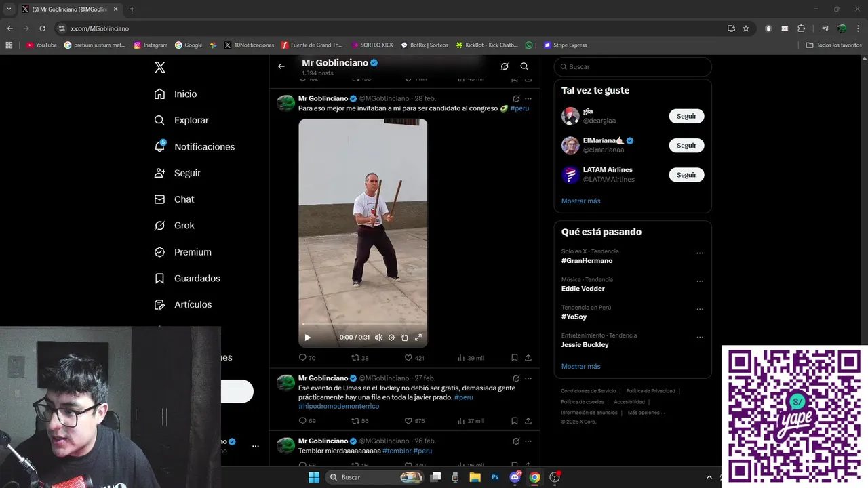Bookmark this page with star icon
This screenshot has width=868, height=488.
click(x=746, y=28)
